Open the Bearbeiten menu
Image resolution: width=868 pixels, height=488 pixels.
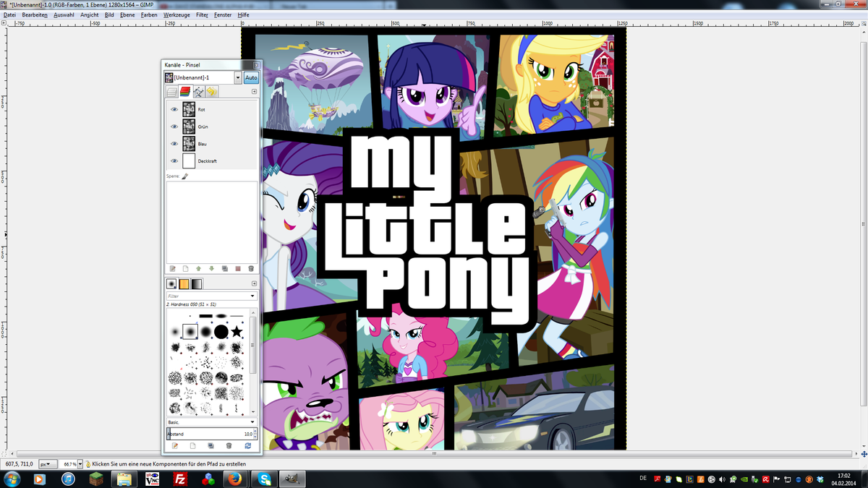coord(35,14)
